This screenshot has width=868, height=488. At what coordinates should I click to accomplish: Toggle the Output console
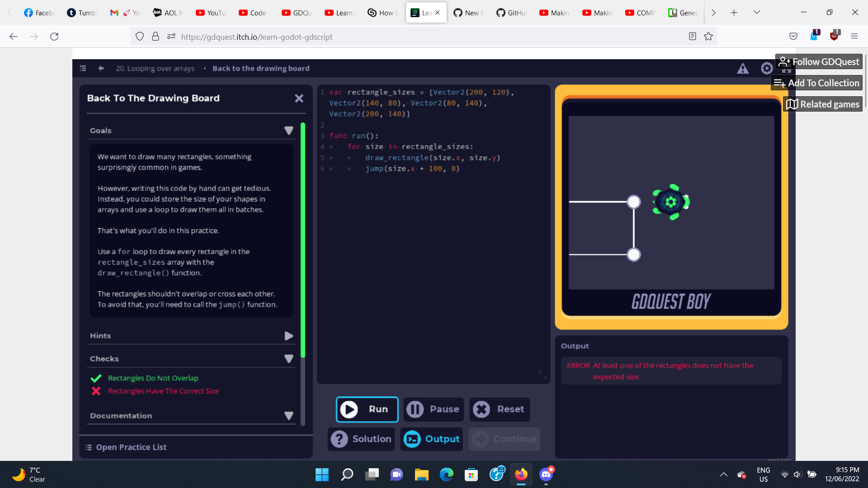[x=432, y=439]
